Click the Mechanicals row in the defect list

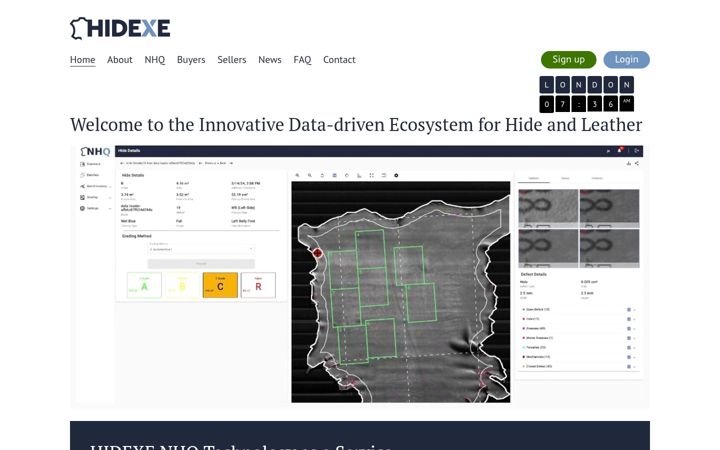pyautogui.click(x=580, y=357)
